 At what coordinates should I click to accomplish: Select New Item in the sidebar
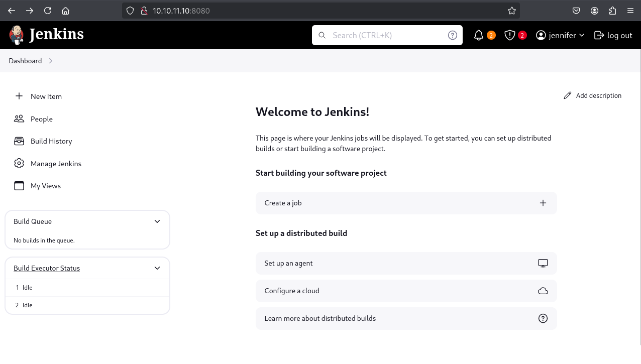(46, 96)
